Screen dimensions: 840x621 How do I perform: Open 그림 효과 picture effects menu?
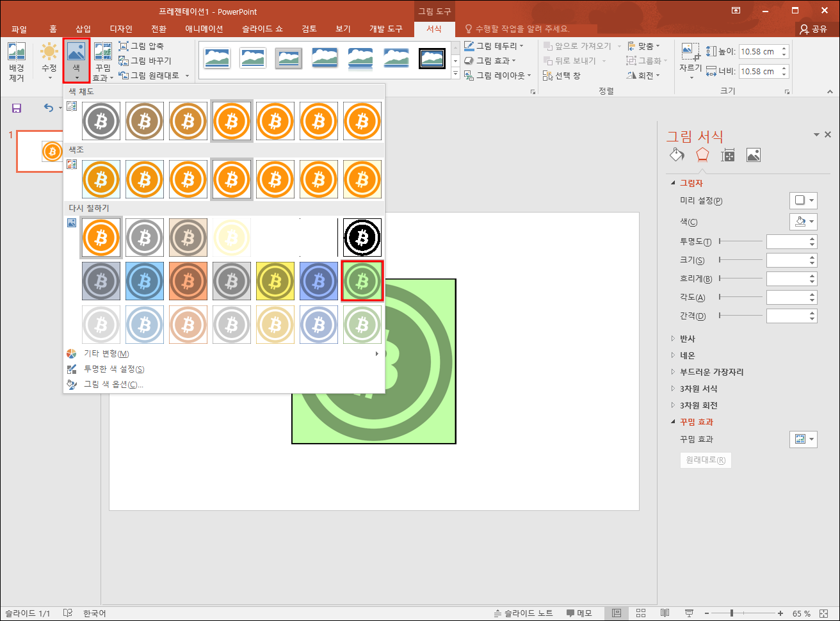tap(490, 61)
